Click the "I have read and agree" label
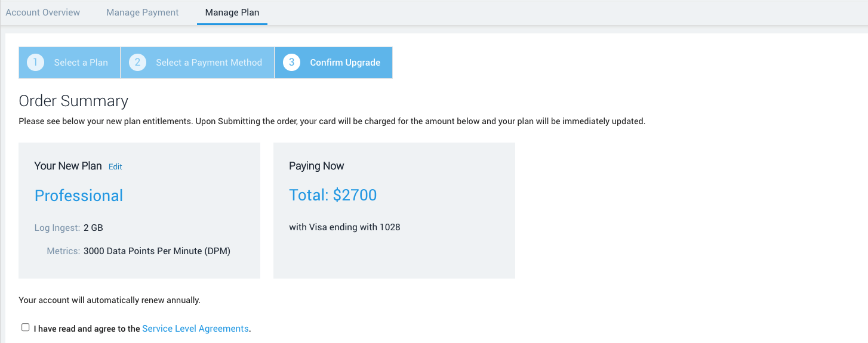 [x=87, y=329]
